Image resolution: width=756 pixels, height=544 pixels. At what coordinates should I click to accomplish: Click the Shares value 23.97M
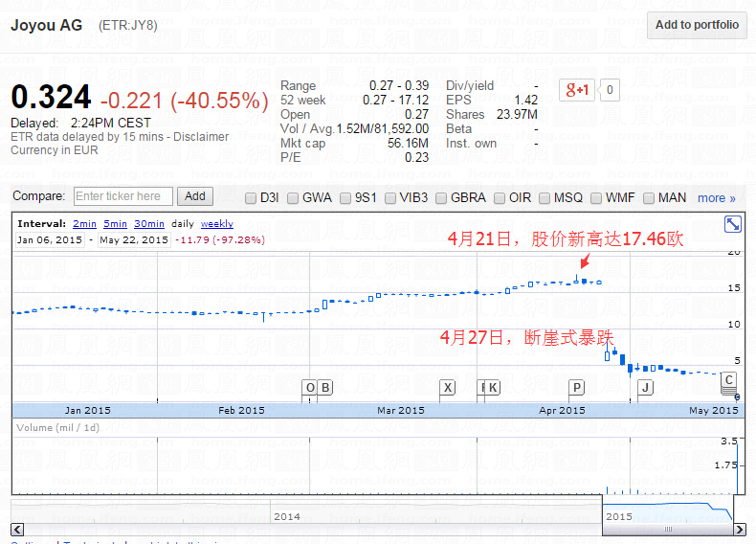click(x=517, y=114)
